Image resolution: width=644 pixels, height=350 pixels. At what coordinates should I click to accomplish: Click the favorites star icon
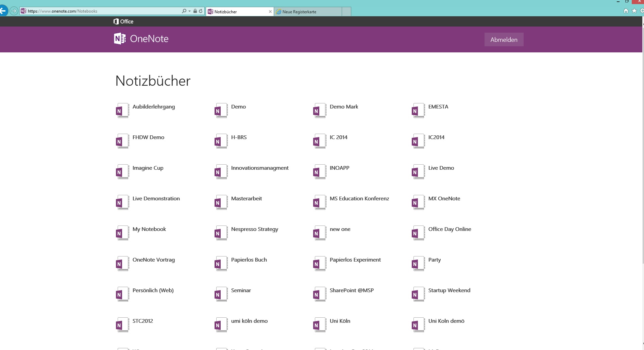633,11
